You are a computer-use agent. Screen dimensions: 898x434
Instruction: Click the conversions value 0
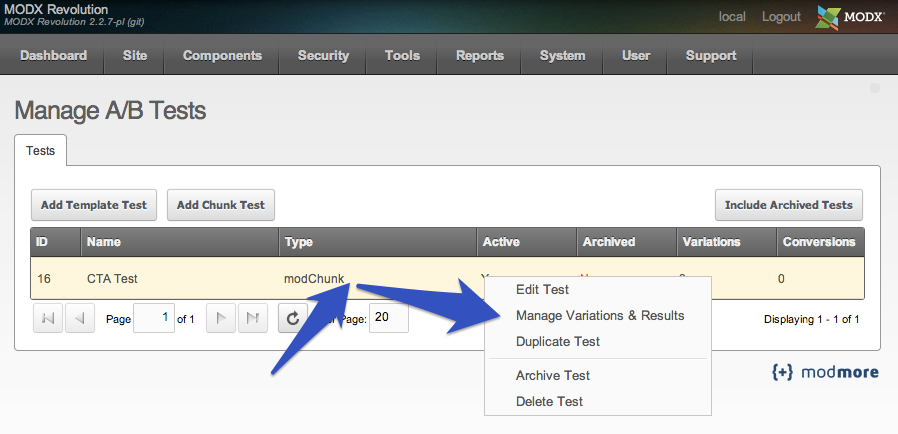click(x=781, y=279)
